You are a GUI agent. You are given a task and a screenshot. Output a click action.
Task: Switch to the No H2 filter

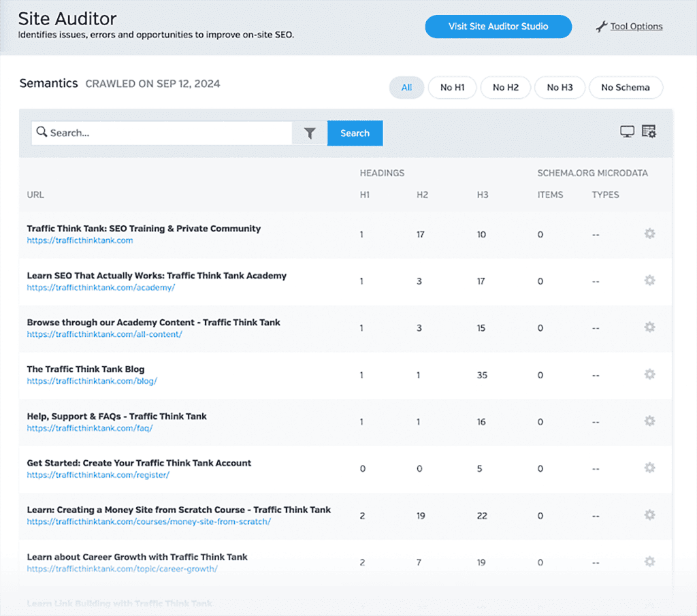click(x=505, y=87)
